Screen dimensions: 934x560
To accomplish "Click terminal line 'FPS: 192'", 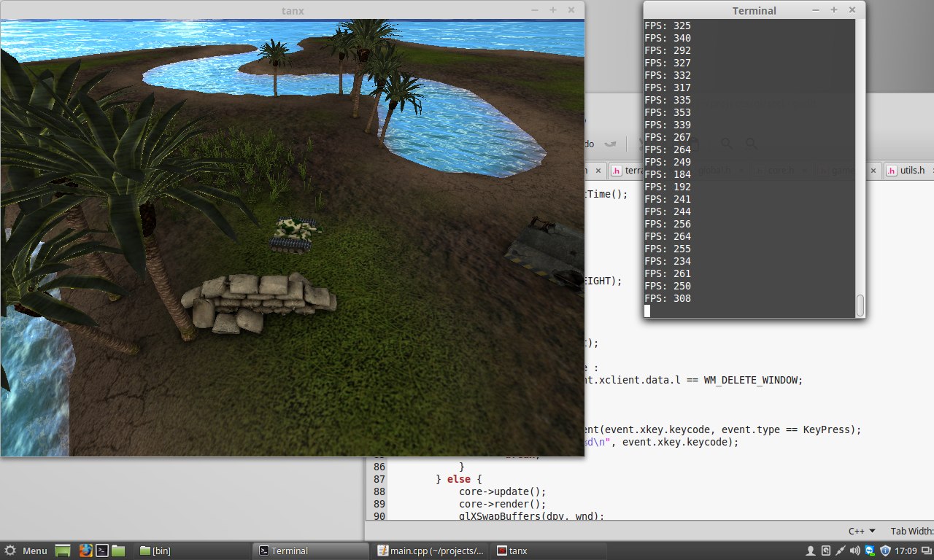I will pyautogui.click(x=668, y=187).
